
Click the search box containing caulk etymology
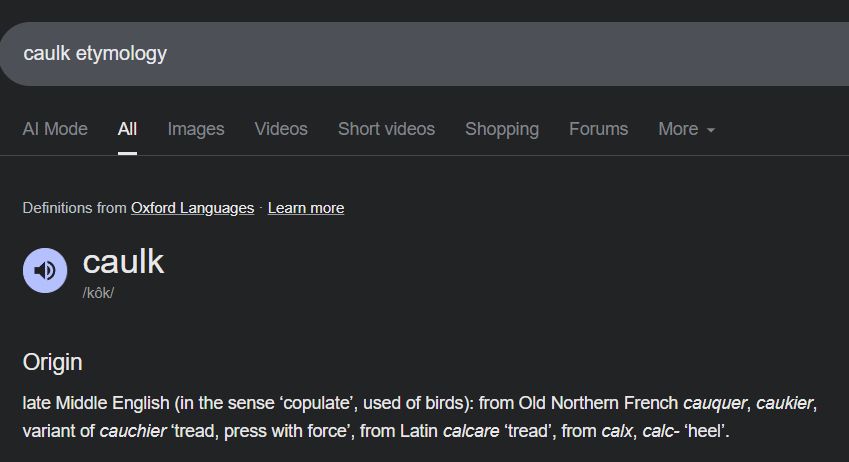pos(400,53)
